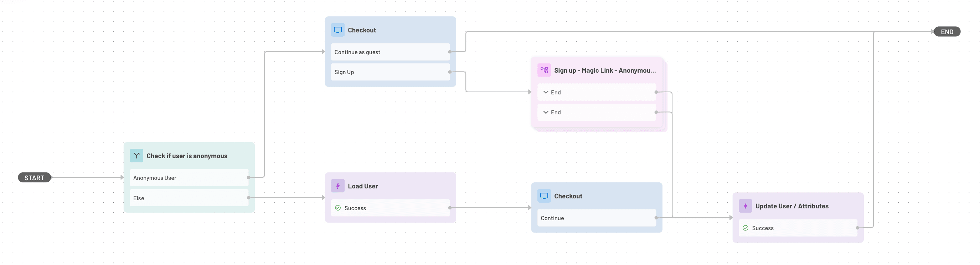Click the START pill node

(x=34, y=177)
